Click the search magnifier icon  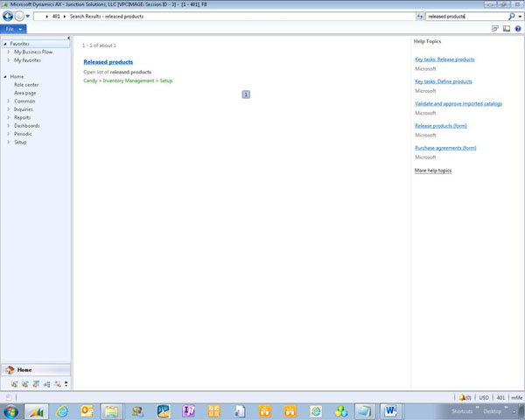511,16
